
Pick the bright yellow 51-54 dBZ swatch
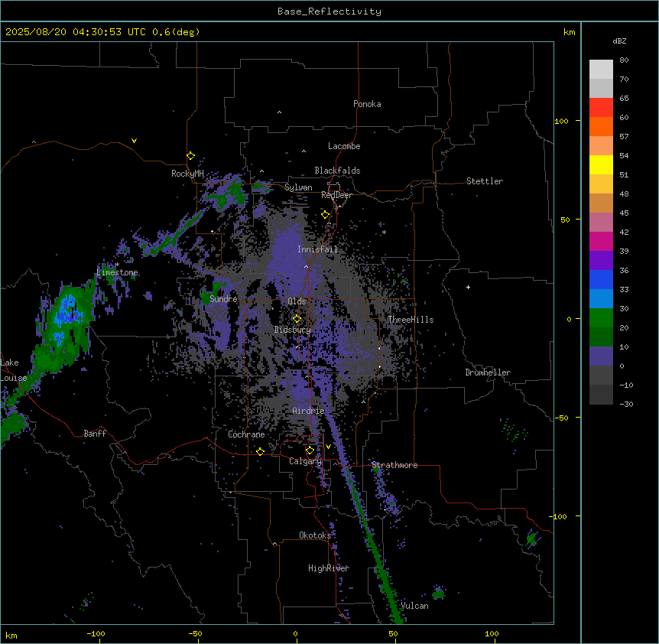coord(601,164)
